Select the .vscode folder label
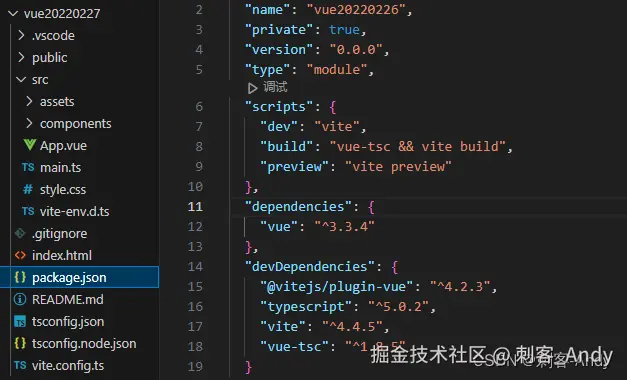The width and height of the screenshot is (627, 380). click(x=53, y=36)
